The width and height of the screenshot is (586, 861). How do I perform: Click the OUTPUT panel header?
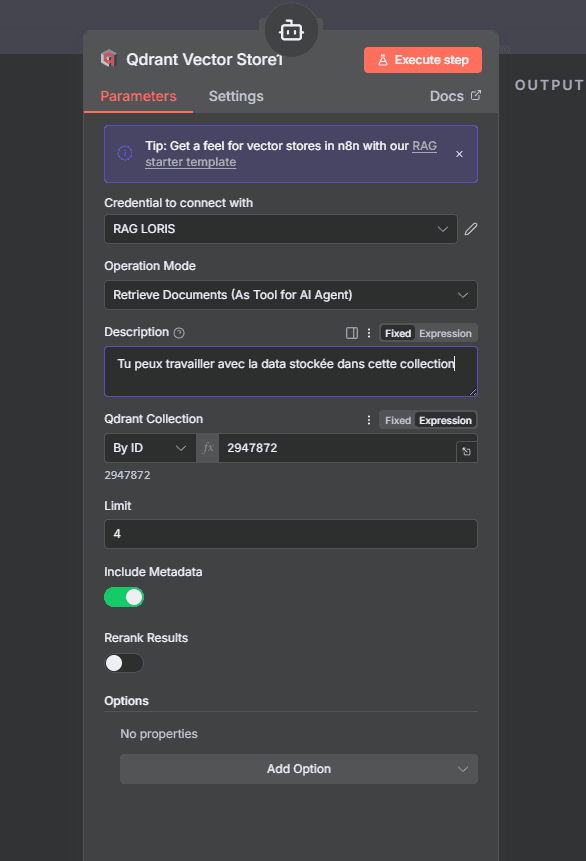click(549, 85)
